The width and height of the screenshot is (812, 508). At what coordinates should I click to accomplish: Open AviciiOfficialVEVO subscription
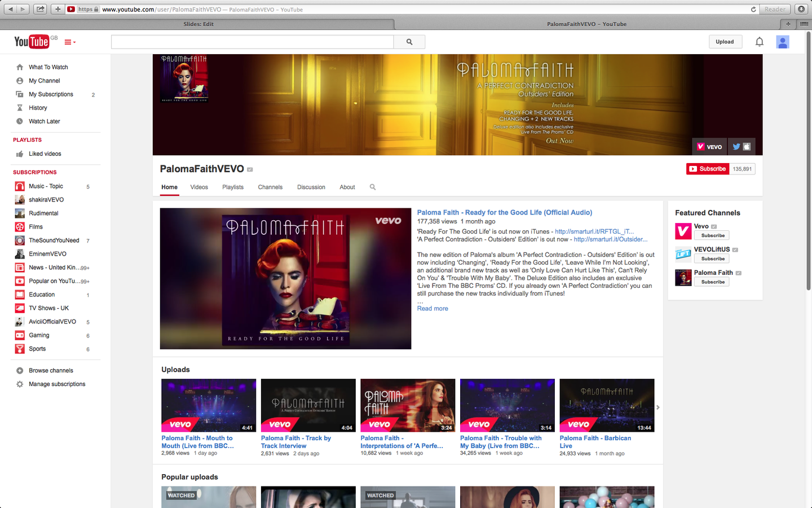(x=52, y=322)
